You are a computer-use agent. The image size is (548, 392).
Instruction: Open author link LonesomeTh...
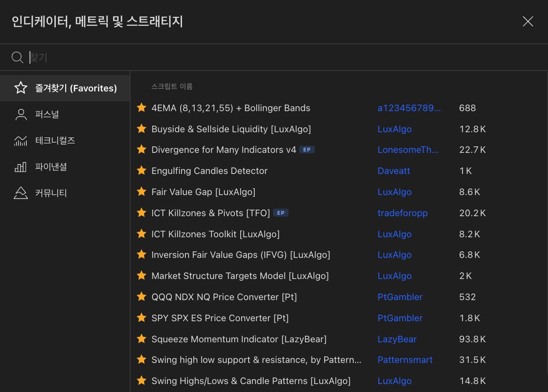[408, 150]
